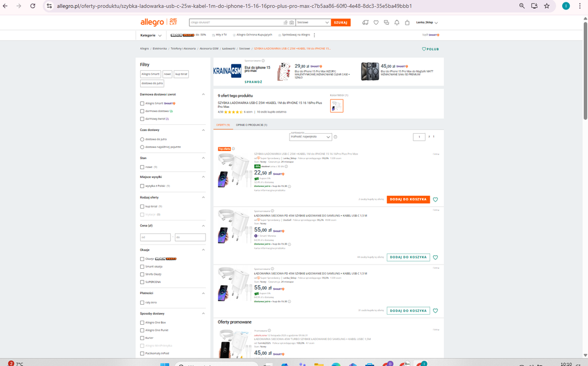
Task: Click the three-dot more menu after Sprzedawaj na Allegro
Action: tap(314, 35)
